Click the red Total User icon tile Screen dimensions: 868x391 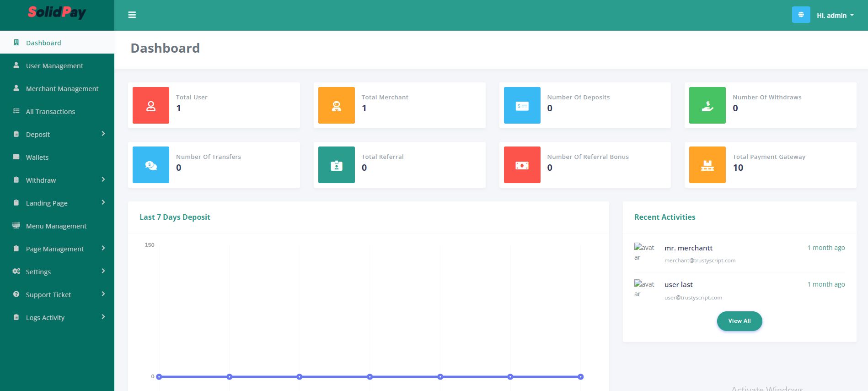point(151,105)
